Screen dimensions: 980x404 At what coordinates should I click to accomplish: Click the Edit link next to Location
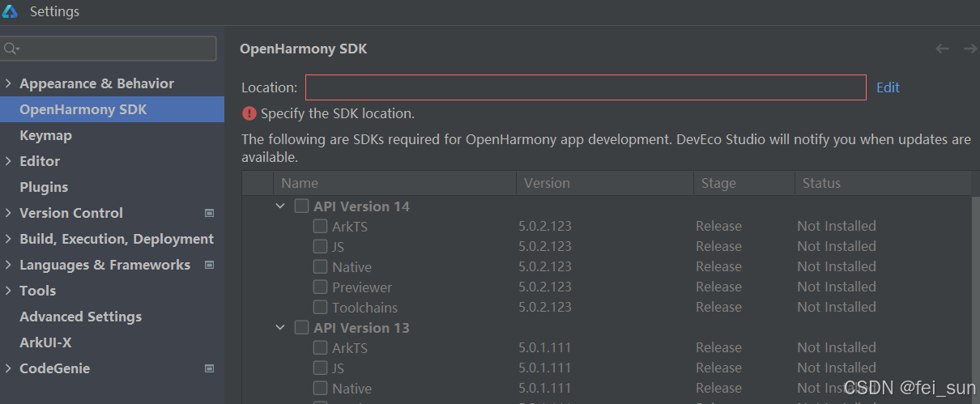[x=888, y=87]
